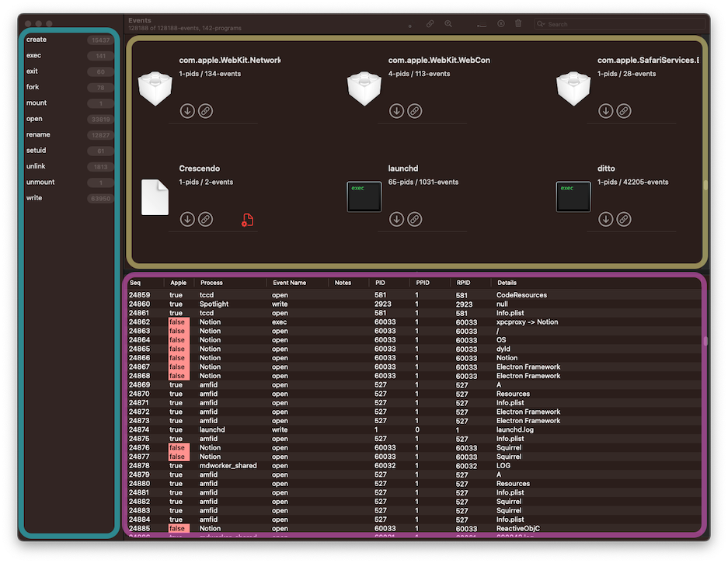The width and height of the screenshot is (728, 563).
Task: Click the small dot icon in the toolbar
Action: pyautogui.click(x=410, y=26)
